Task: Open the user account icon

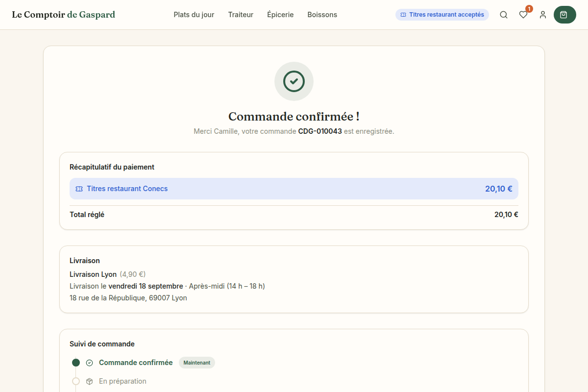Action: point(543,15)
